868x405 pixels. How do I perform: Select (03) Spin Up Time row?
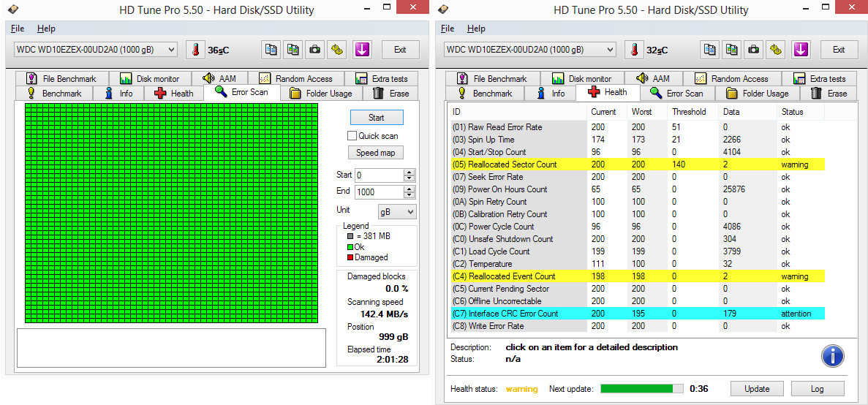point(638,140)
